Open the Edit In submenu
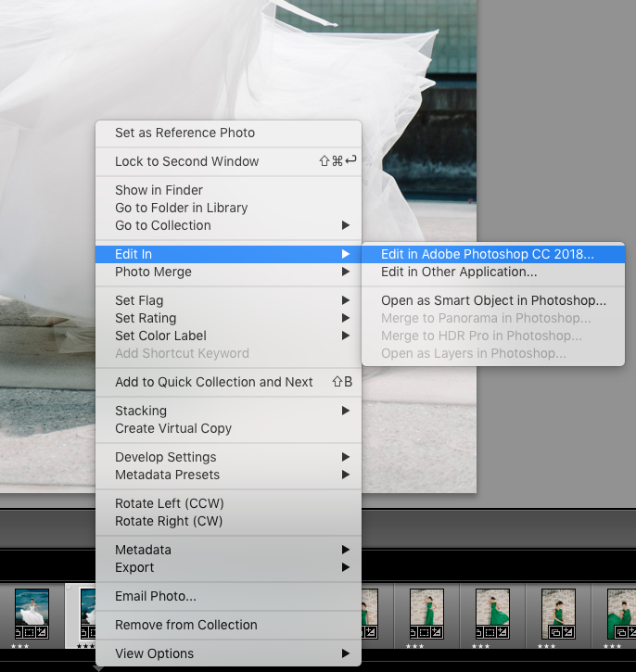 point(228,254)
